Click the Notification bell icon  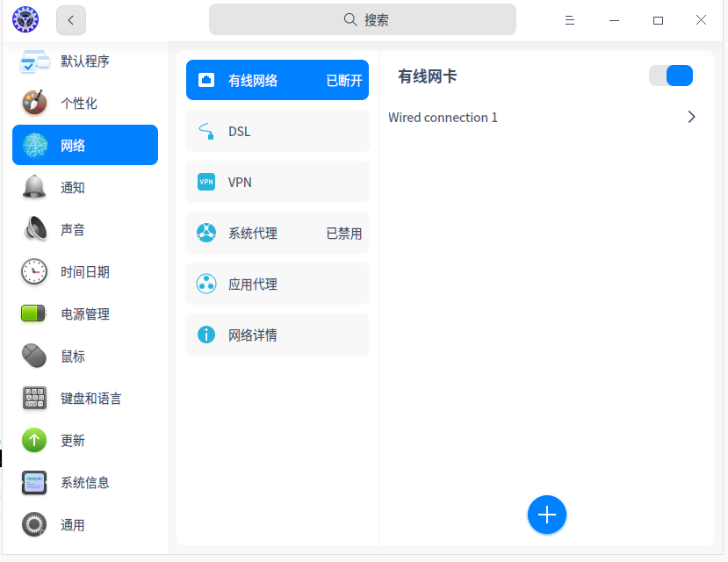pos(34,187)
